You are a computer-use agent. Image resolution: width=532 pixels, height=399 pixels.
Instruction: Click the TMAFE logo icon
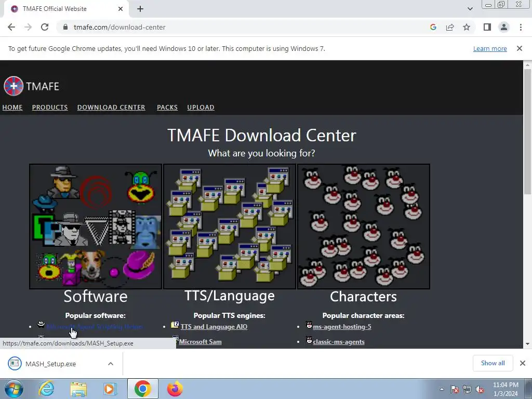pyautogui.click(x=14, y=86)
